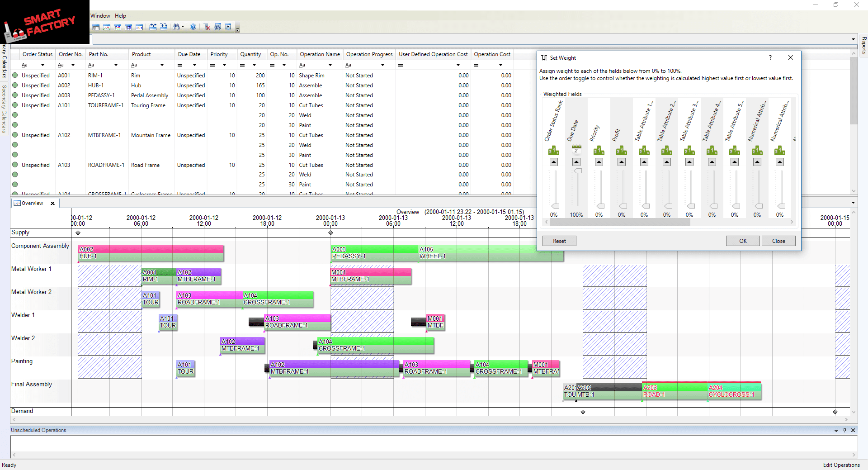Select the A002 HUB-1 bar in Gantt
This screenshot has width=868, height=470.
151,253
